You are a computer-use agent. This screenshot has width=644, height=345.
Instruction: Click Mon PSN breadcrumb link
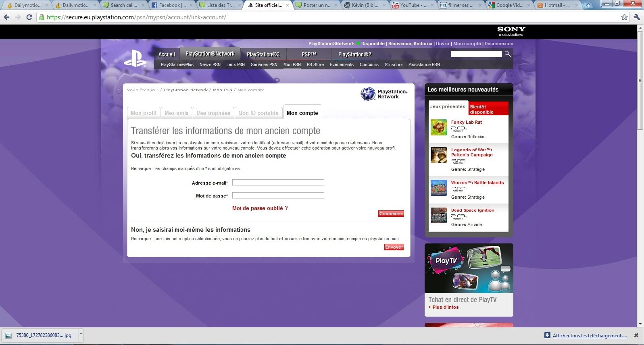(x=223, y=90)
